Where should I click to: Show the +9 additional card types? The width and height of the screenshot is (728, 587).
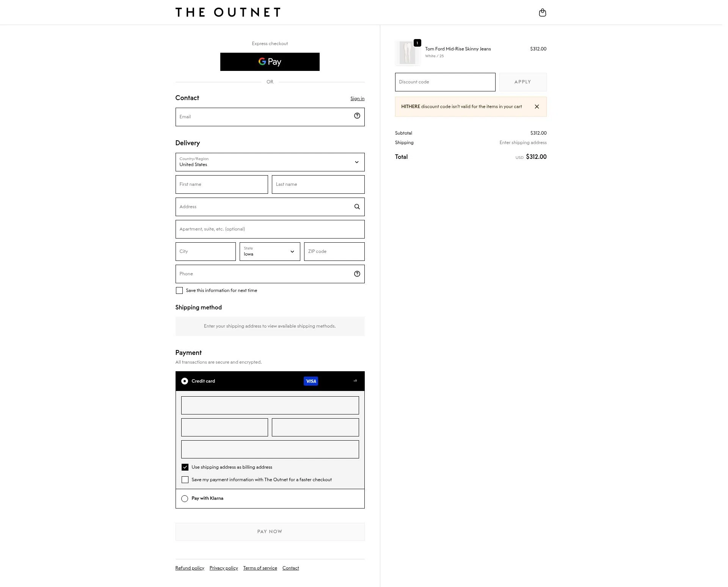tap(355, 381)
